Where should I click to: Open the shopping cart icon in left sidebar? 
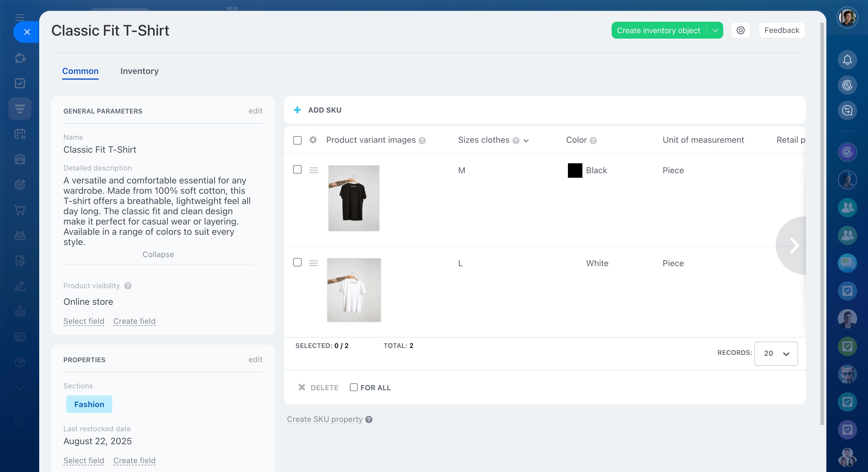coord(20,210)
